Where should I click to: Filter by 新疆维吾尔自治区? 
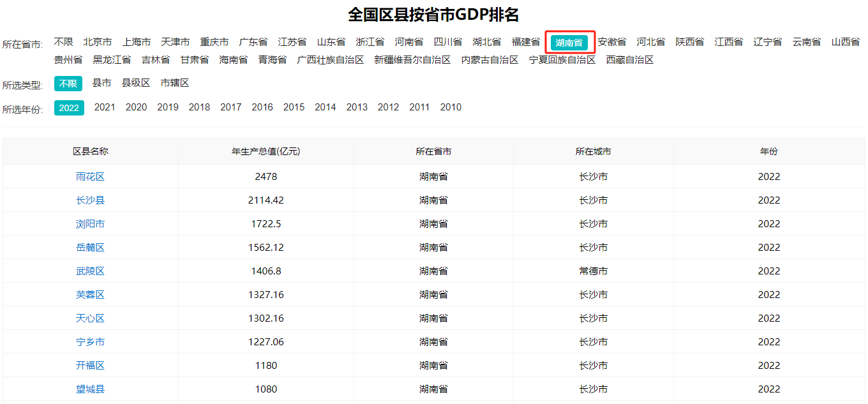pyautogui.click(x=412, y=59)
